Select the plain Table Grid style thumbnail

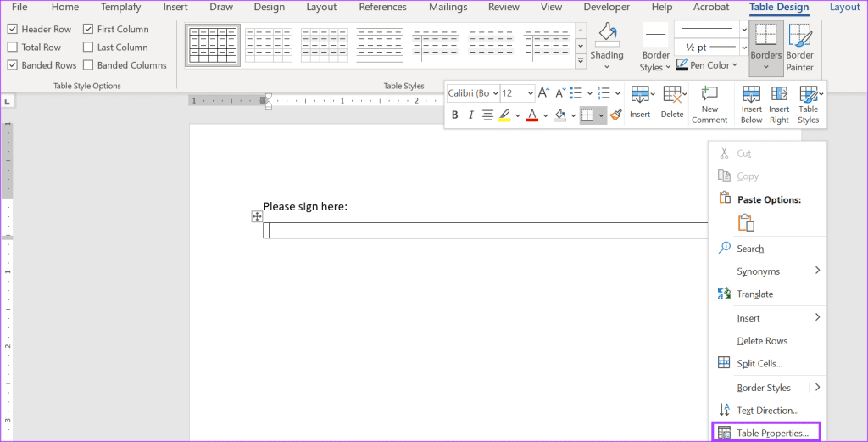pyautogui.click(x=213, y=45)
